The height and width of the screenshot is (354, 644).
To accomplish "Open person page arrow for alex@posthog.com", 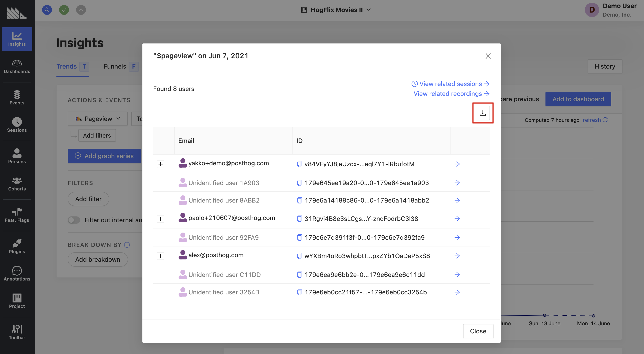I will tap(457, 256).
